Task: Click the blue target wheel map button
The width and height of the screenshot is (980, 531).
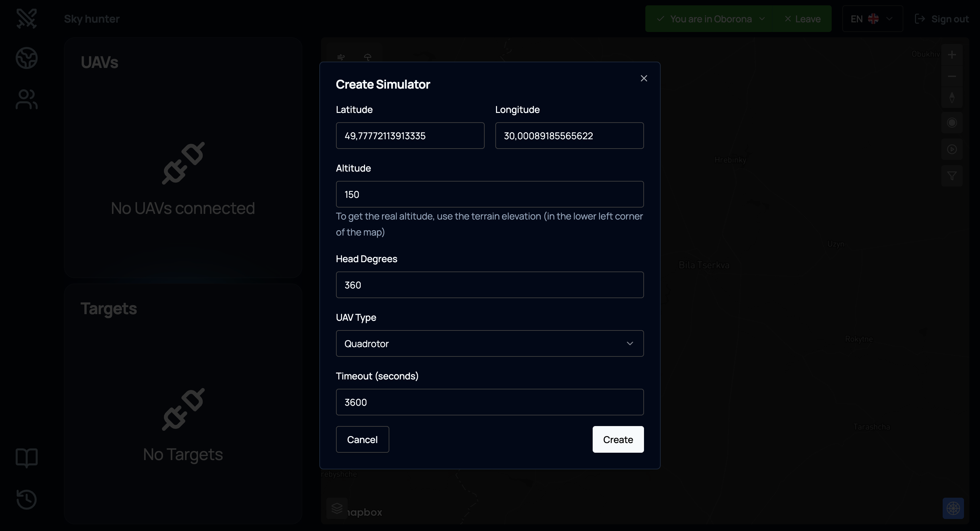Action: [x=953, y=508]
